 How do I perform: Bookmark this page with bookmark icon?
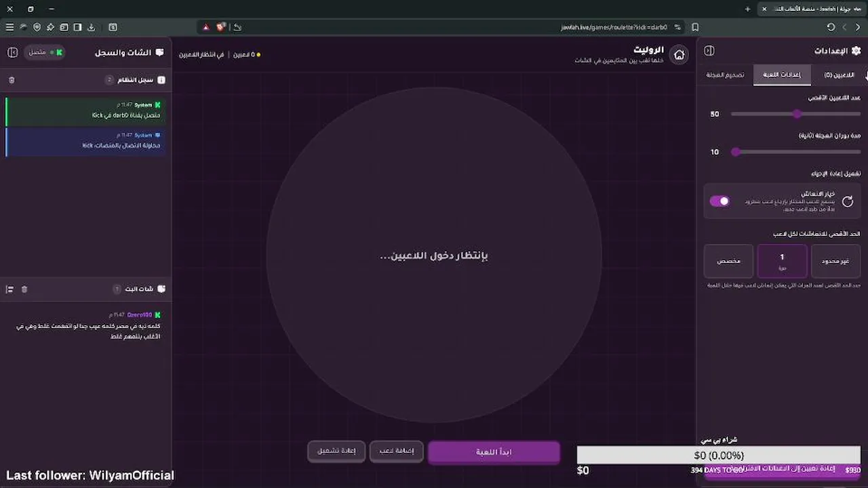click(x=695, y=27)
